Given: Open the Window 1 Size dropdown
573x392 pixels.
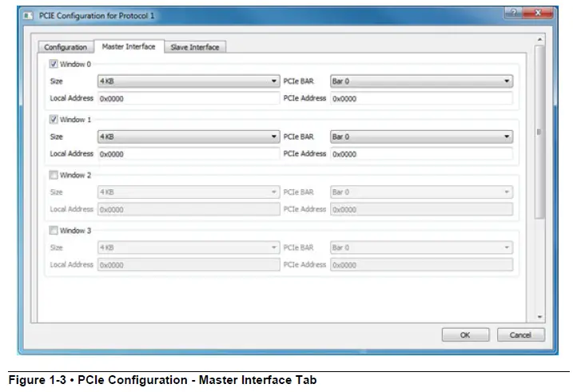Looking at the screenshot, I should pos(189,137).
